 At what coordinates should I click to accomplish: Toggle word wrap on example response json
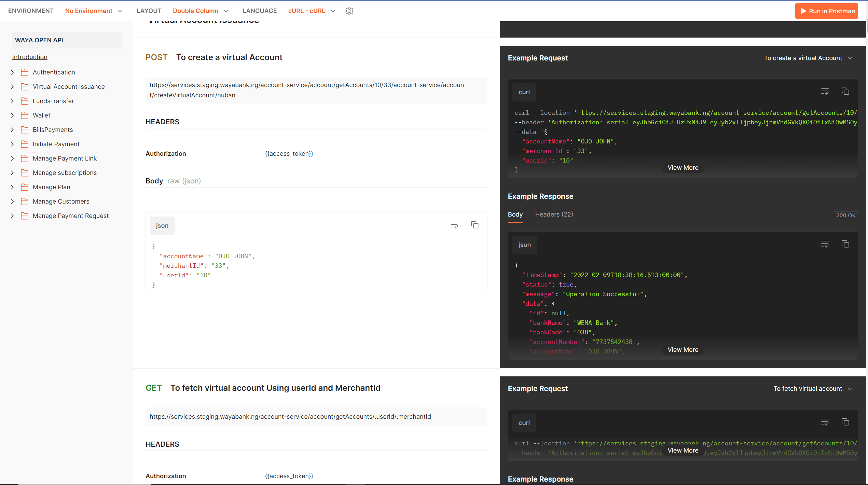point(825,244)
